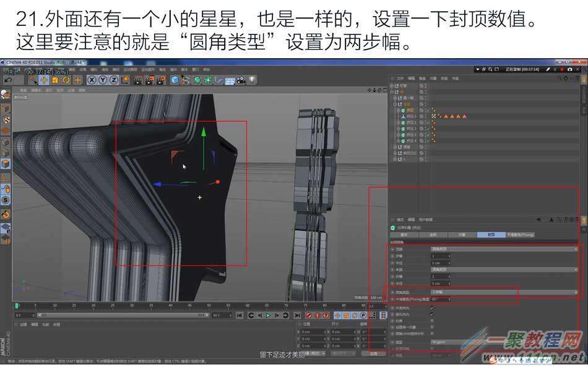588x368 pixels.
Task: Click the Render View clapperboard icon
Action: coord(138,80)
